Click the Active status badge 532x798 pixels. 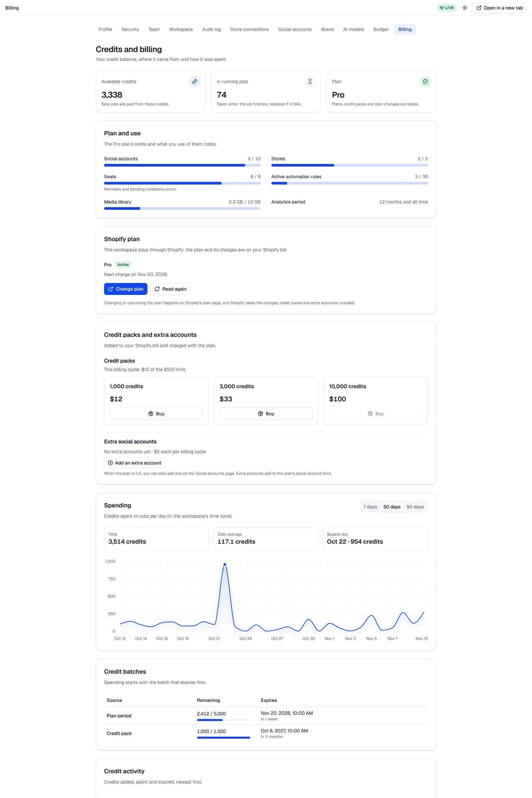point(123,265)
